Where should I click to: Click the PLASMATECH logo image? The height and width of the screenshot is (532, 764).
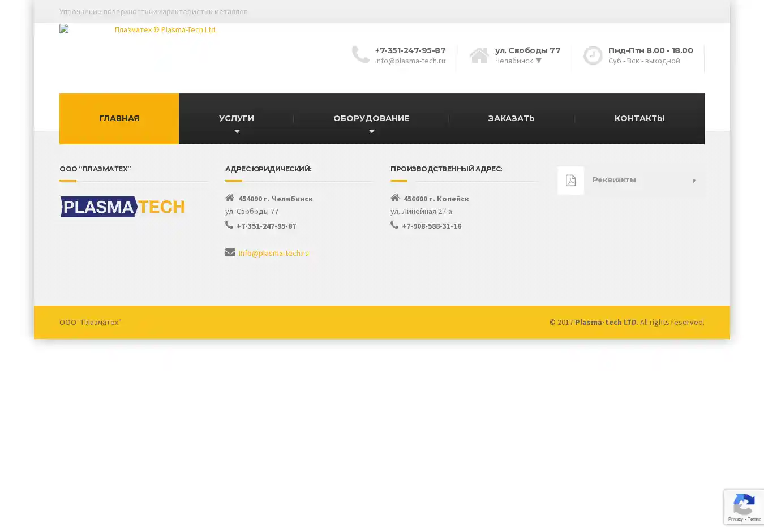123,207
